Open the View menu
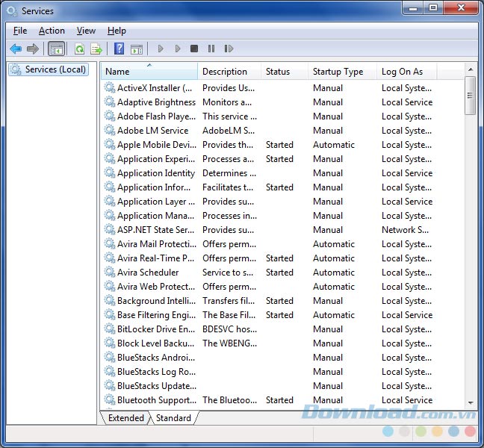 point(86,31)
